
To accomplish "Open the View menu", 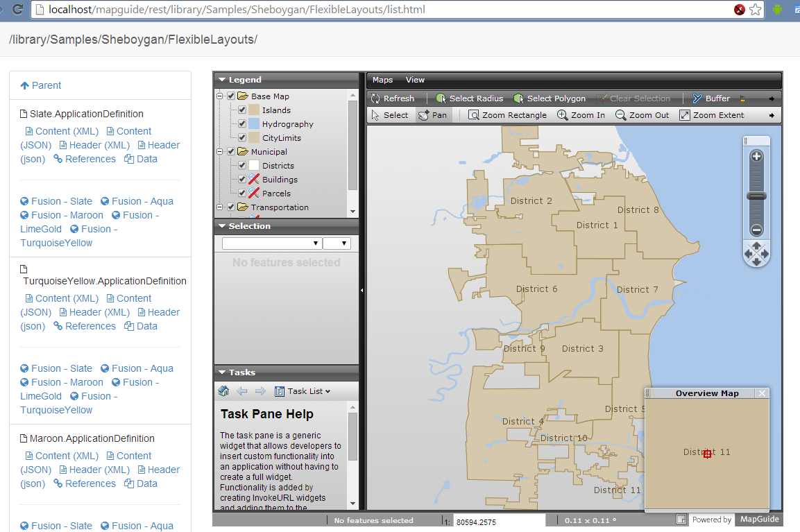I will coord(415,80).
